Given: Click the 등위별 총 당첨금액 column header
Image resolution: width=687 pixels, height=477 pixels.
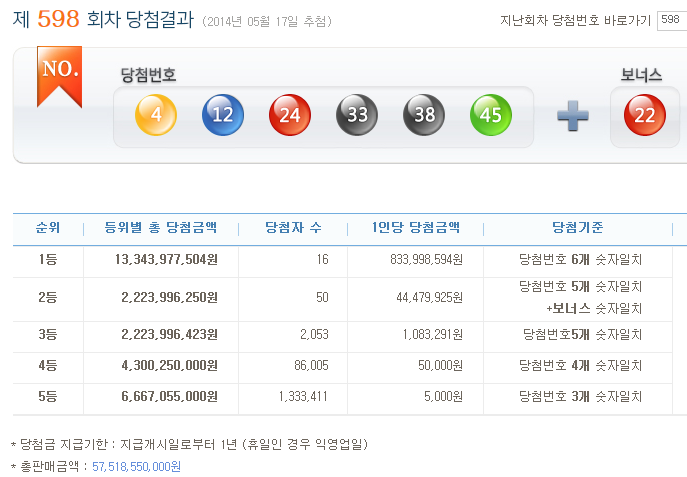Looking at the screenshot, I should point(160,227).
